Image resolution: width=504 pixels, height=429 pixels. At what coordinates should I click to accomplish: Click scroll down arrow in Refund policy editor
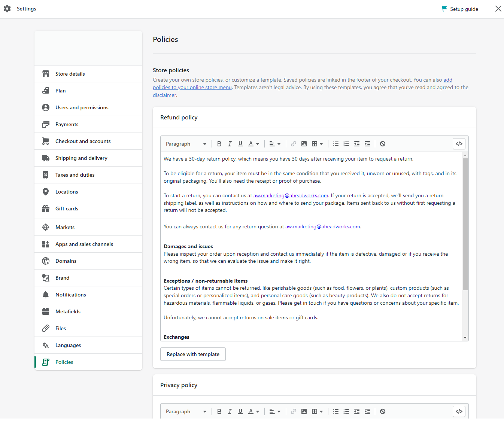465,338
